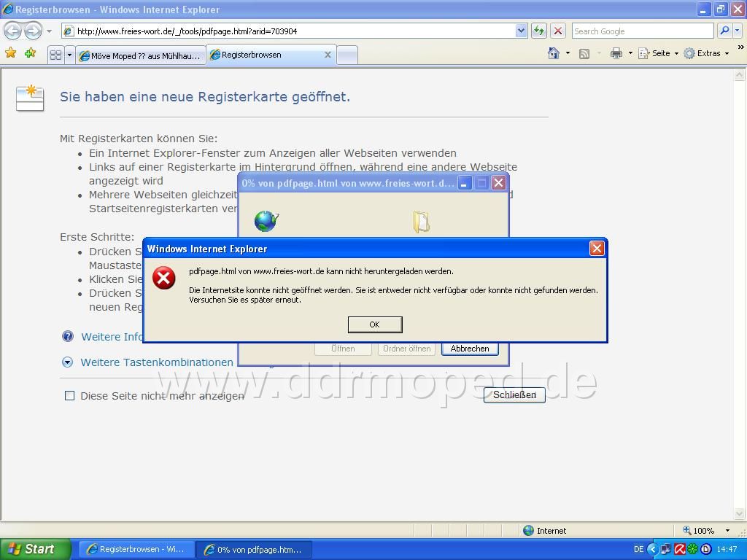This screenshot has width=747, height=560.
Task: Open the recent pages dropdown beside Forward
Action: (x=49, y=31)
